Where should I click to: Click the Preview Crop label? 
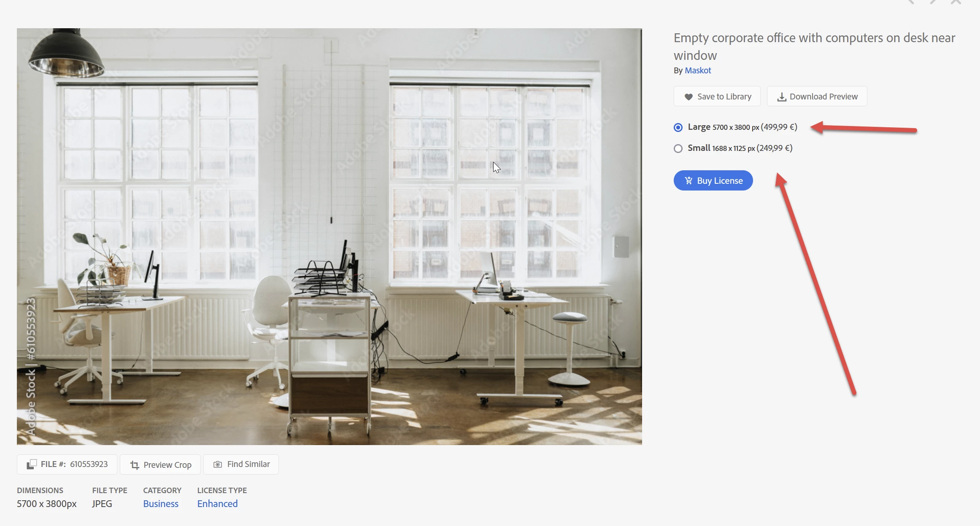tap(167, 465)
